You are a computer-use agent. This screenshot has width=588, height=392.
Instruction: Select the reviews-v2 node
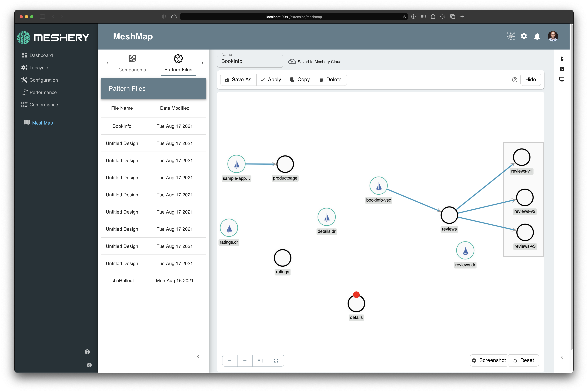(525, 198)
